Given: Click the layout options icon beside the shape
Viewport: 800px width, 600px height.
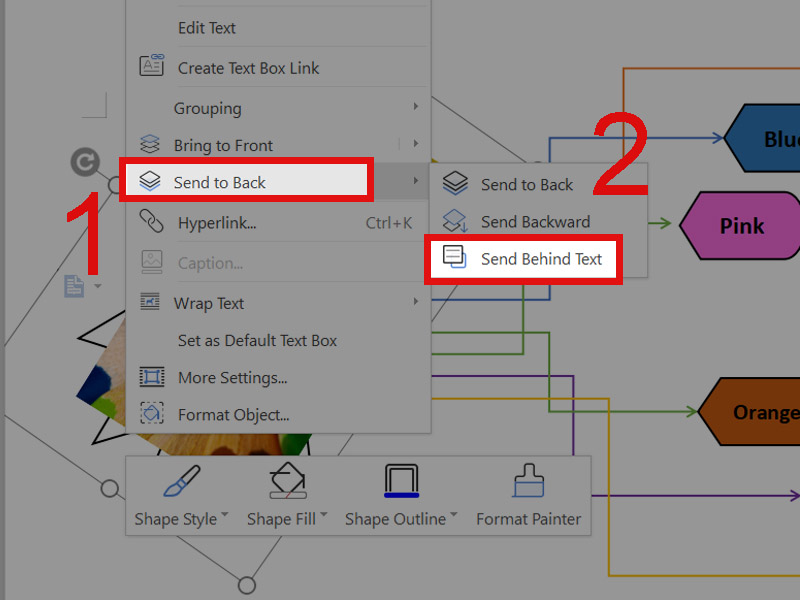Looking at the screenshot, I should [x=75, y=287].
